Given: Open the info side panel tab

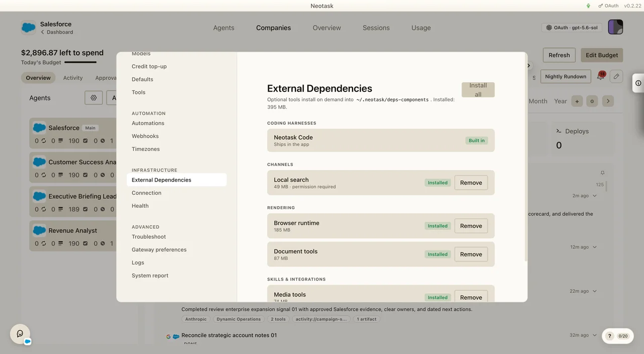Looking at the screenshot, I should click(638, 83).
